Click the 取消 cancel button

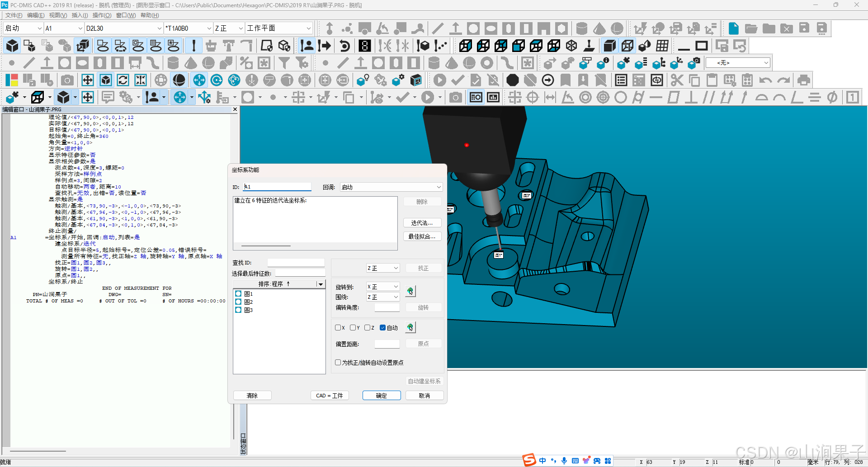425,396
